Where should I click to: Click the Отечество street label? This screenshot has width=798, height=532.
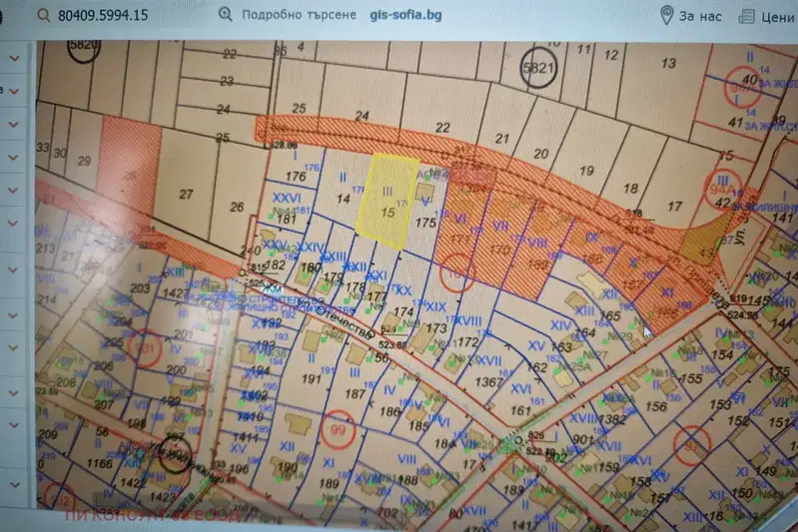point(345,320)
